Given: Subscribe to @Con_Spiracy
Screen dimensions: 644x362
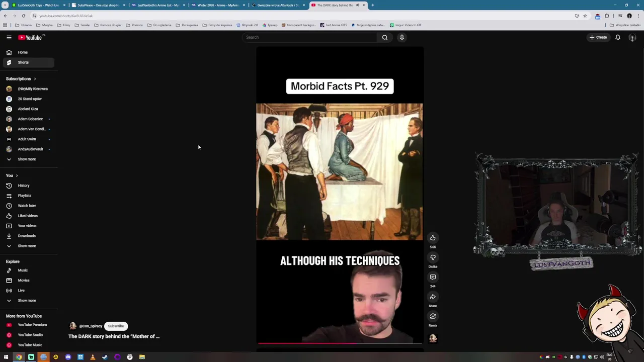Looking at the screenshot, I should [x=116, y=326].
